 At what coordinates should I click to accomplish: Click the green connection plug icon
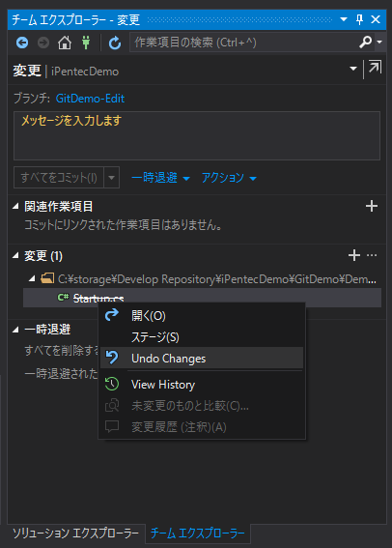click(x=86, y=43)
